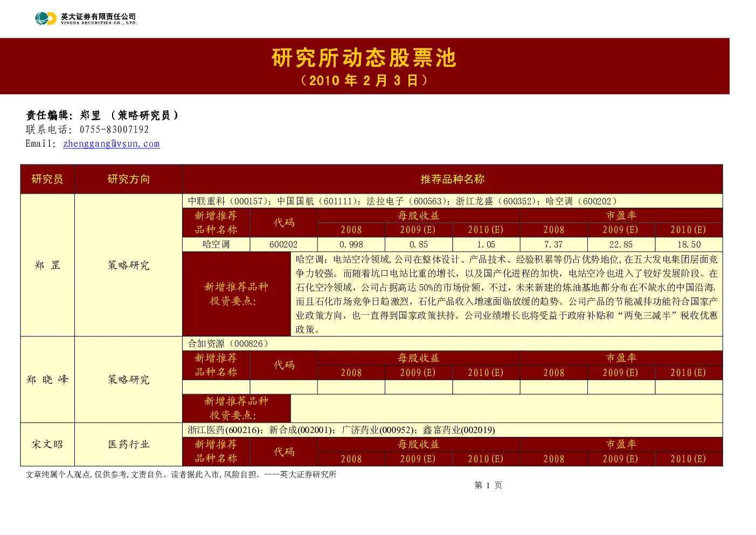This screenshot has height=535, width=756.
Task: Select 策略研究 cell in 郑罡's row
Action: [129, 265]
